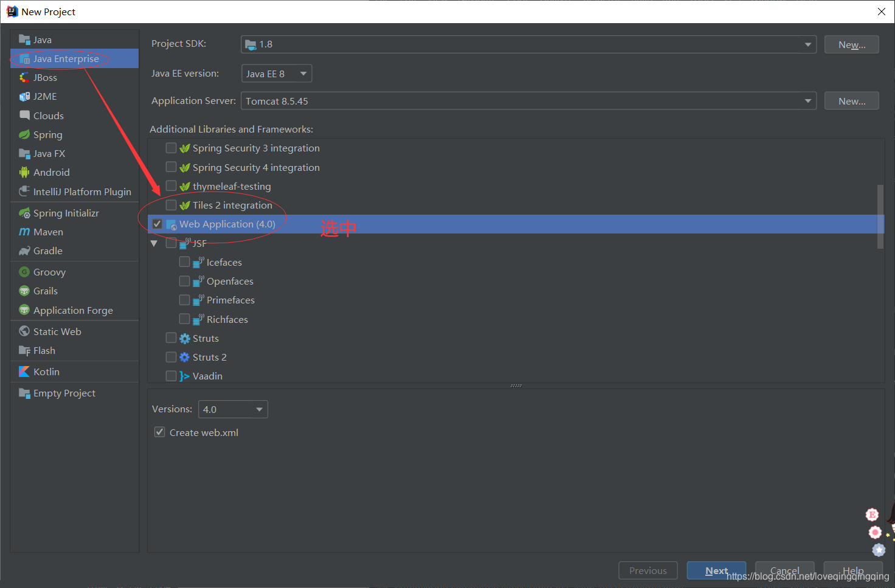Click the IntelliJ Platform Plugin icon

(x=24, y=191)
